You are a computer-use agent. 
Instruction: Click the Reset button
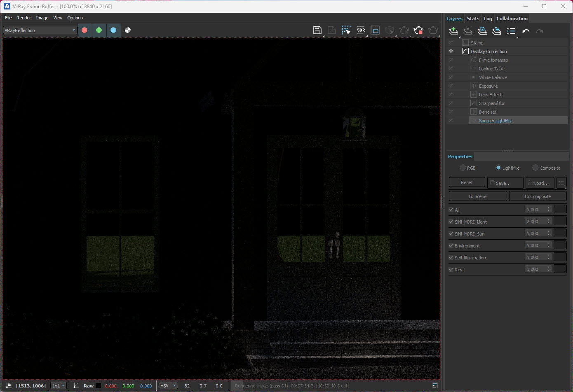tap(467, 182)
